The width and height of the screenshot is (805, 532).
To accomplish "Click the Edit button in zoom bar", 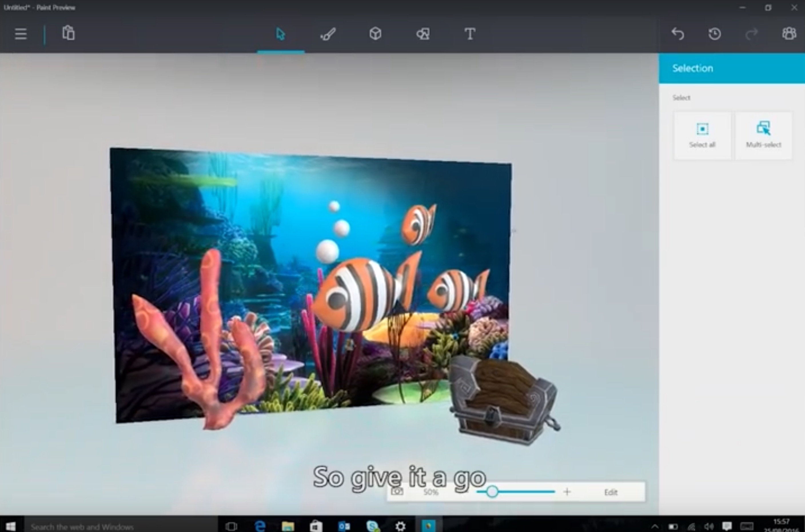I will click(611, 492).
